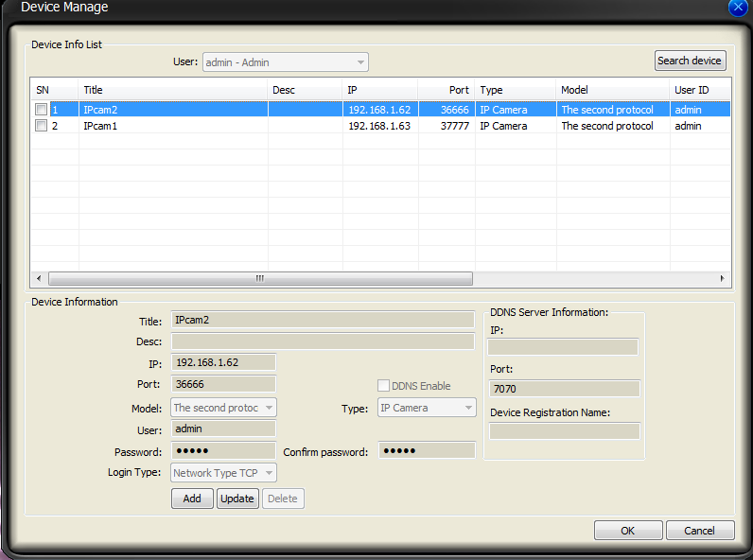Tick the checkbox for IPcam2 row

click(42, 109)
